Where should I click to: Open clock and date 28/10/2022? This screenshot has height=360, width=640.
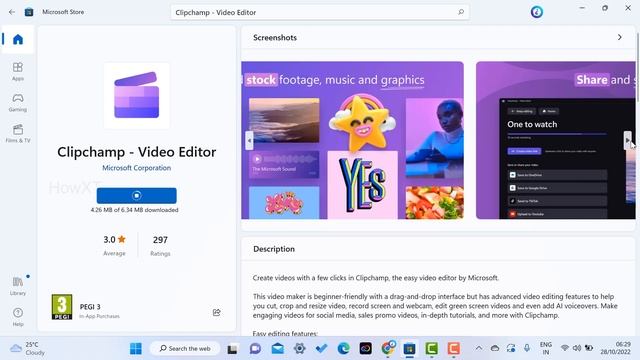[616, 348]
